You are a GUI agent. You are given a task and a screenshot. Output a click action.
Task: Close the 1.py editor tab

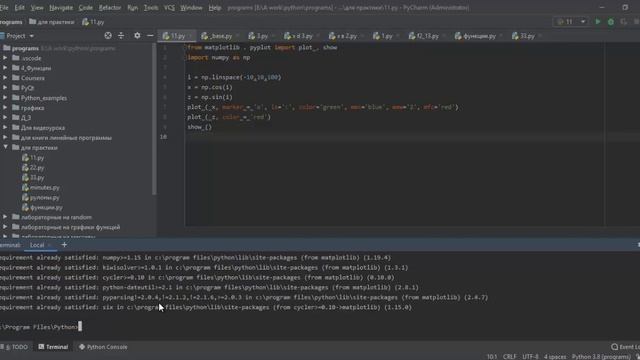click(398, 36)
